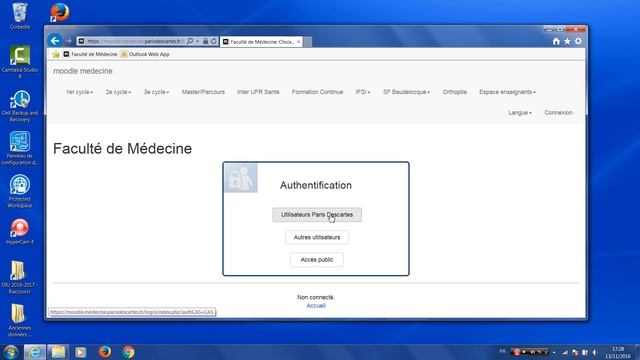Open Firefox from the taskbar
This screenshot has height=360, width=640.
click(x=105, y=352)
